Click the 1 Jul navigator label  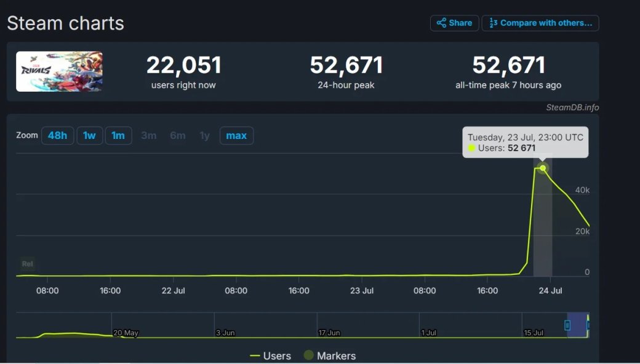tap(428, 333)
